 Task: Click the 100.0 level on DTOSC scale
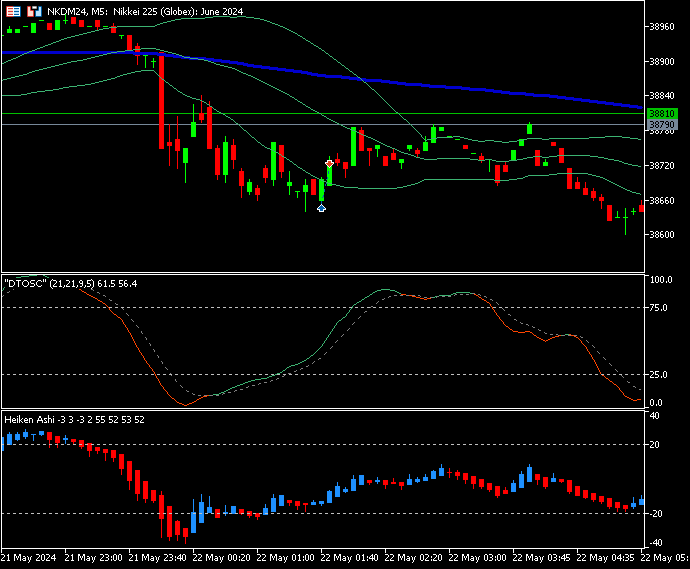point(661,280)
